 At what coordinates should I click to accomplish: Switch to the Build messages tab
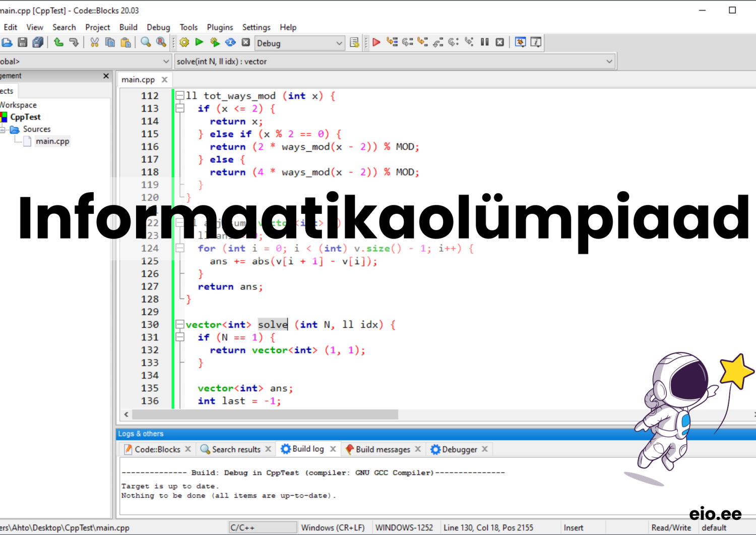(383, 449)
